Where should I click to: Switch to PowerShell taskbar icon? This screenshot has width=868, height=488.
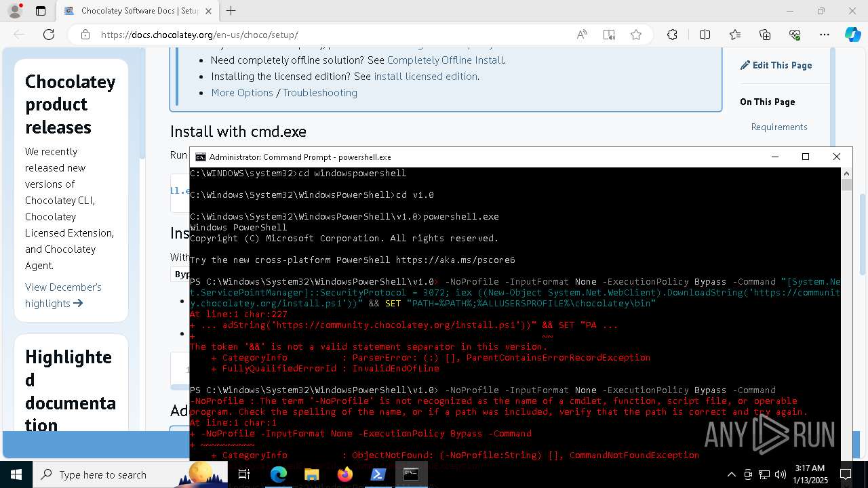point(378,474)
